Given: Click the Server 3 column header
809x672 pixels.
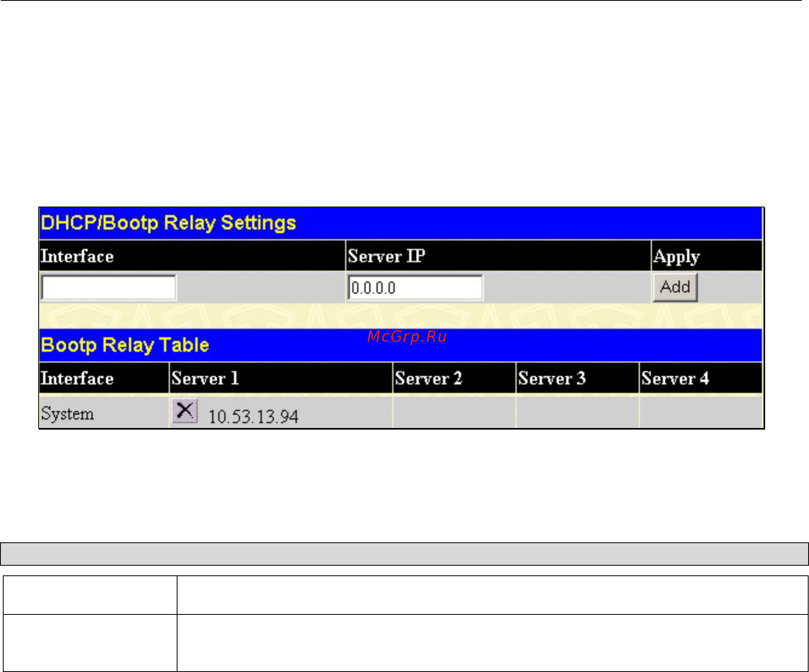Looking at the screenshot, I should (x=578, y=378).
